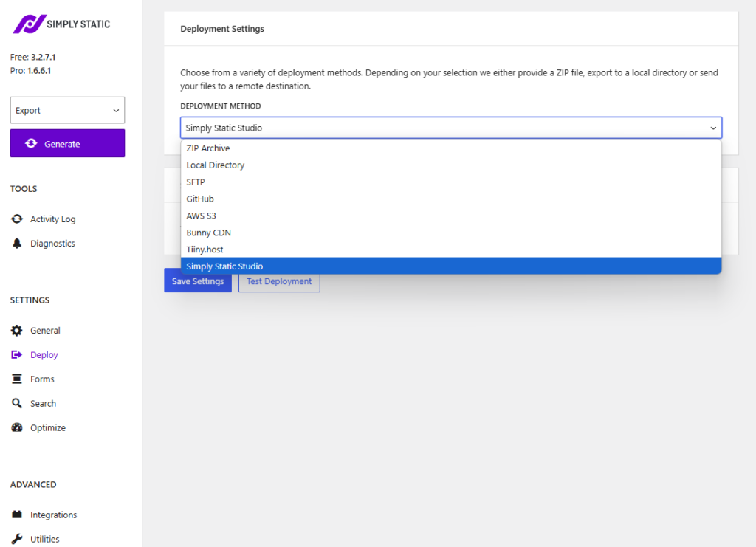The width and height of the screenshot is (756, 547).
Task: Pick Bunny CDN deployment method
Action: coord(451,233)
